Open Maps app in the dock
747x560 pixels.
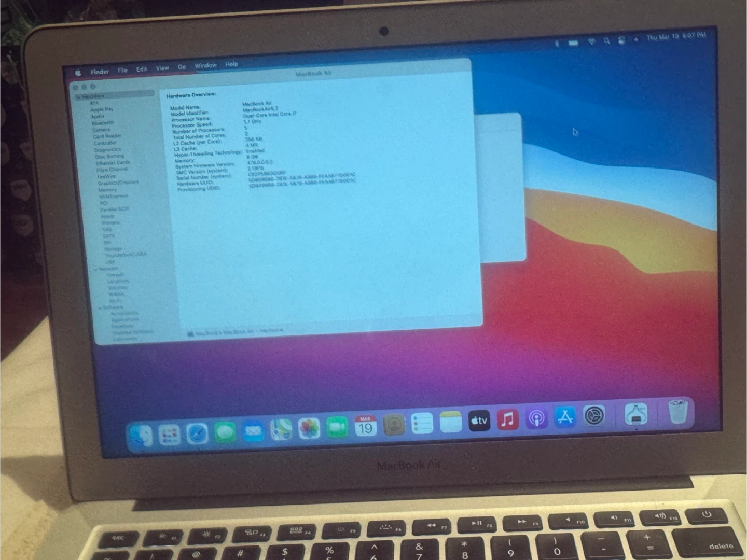point(281,430)
